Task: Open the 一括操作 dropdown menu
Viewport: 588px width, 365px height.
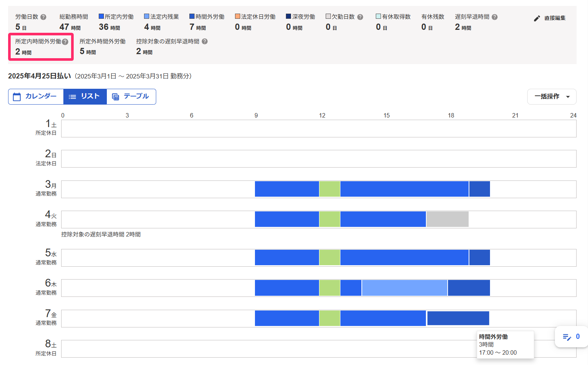Action: point(552,96)
